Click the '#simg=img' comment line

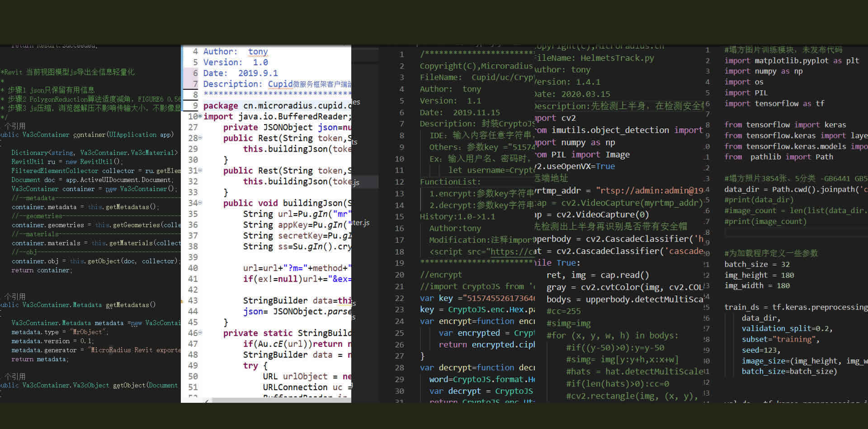click(x=568, y=323)
